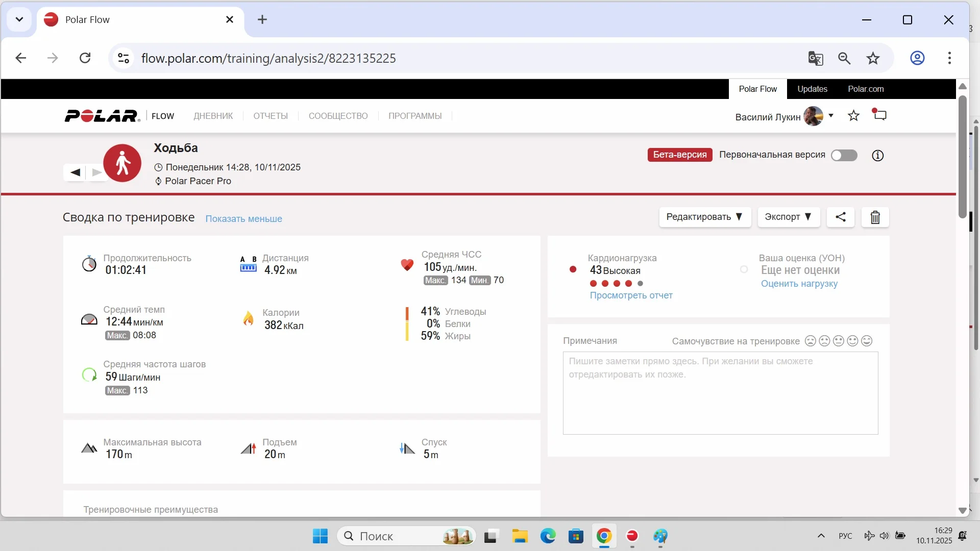Click the Просмотреть отчет link
Screen dimensions: 980x551
click(631, 295)
